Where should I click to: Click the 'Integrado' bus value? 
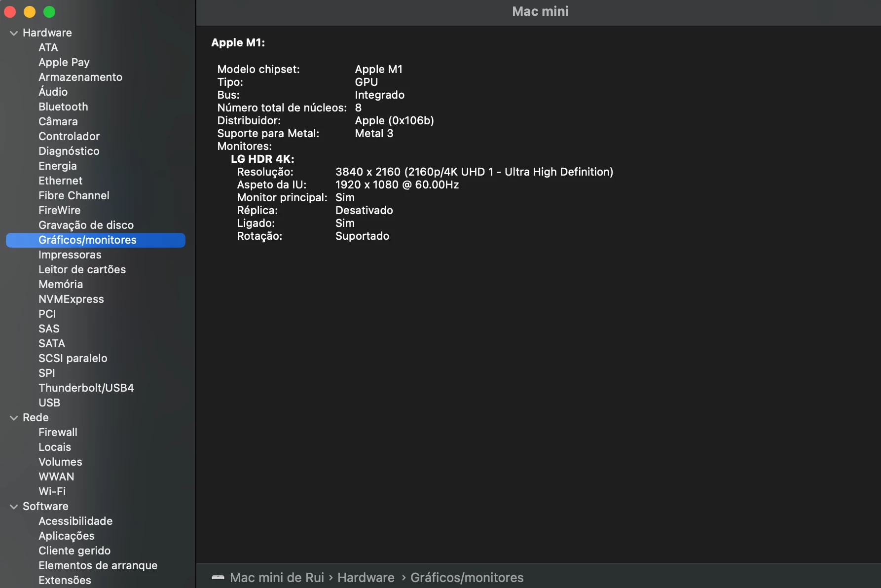coord(380,95)
